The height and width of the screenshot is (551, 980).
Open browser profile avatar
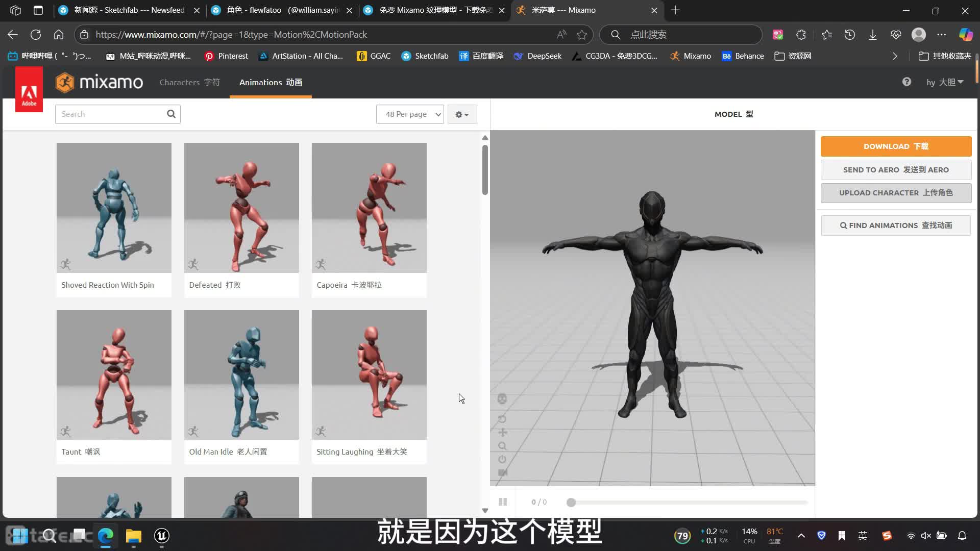click(x=919, y=35)
